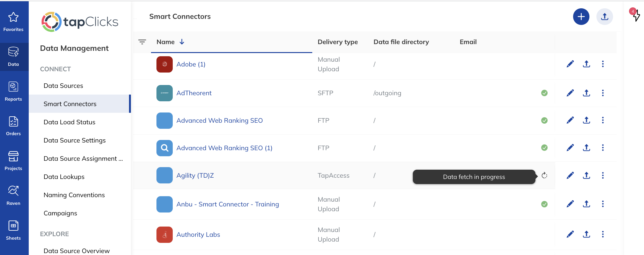
Task: Click the Agility data fetch progress spinner
Action: tap(544, 175)
